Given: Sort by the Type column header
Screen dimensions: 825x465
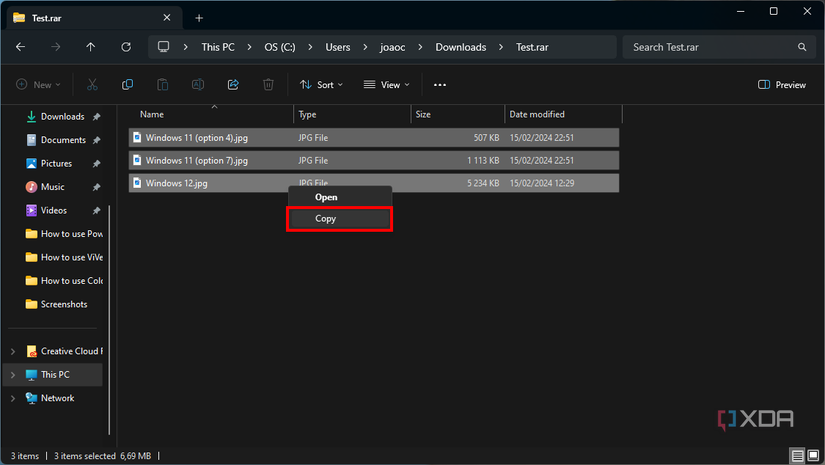Looking at the screenshot, I should pyautogui.click(x=352, y=114).
